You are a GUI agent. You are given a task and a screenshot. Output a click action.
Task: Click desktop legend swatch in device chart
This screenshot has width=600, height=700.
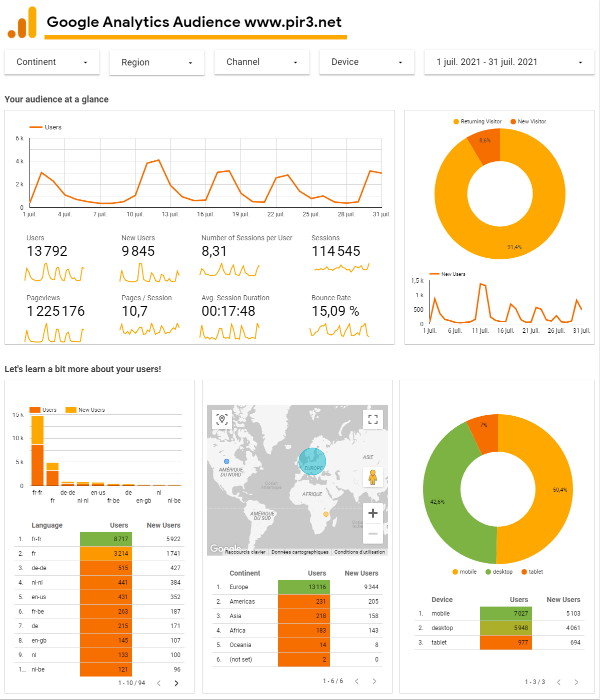tap(488, 572)
